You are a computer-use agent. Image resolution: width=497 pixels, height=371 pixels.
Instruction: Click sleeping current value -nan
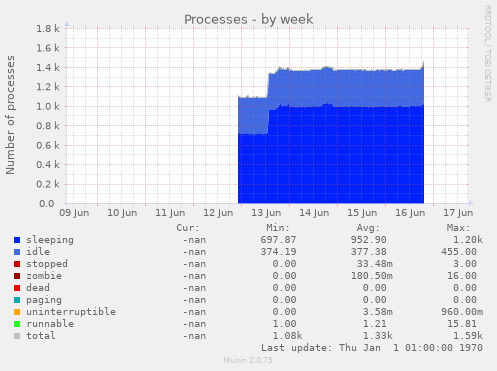tap(194, 240)
